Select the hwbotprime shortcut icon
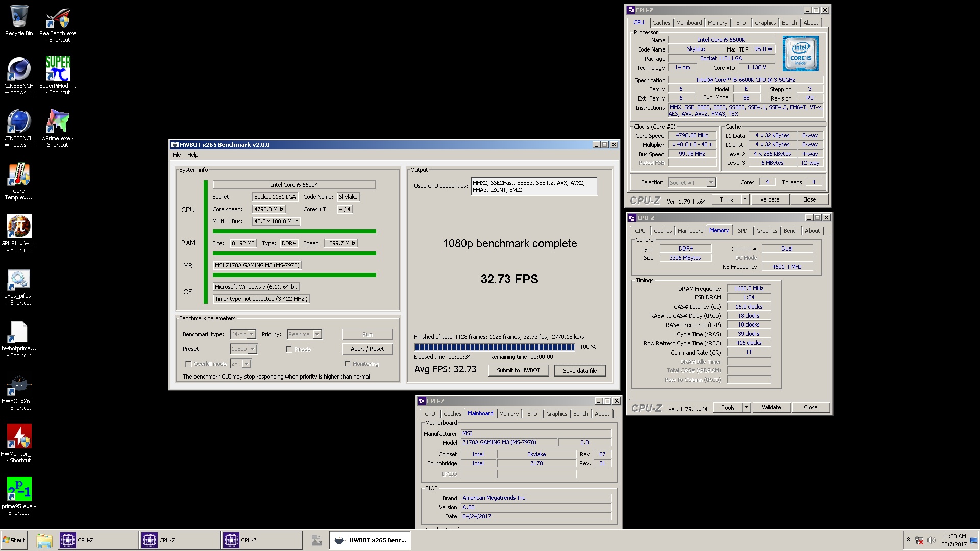The height and width of the screenshot is (551, 980). (19, 339)
